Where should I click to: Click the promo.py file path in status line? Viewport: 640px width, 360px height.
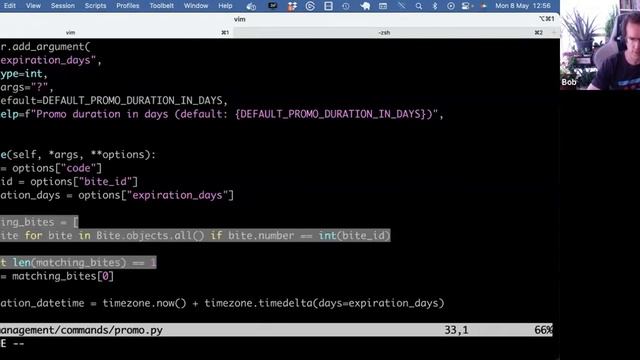coord(81,330)
